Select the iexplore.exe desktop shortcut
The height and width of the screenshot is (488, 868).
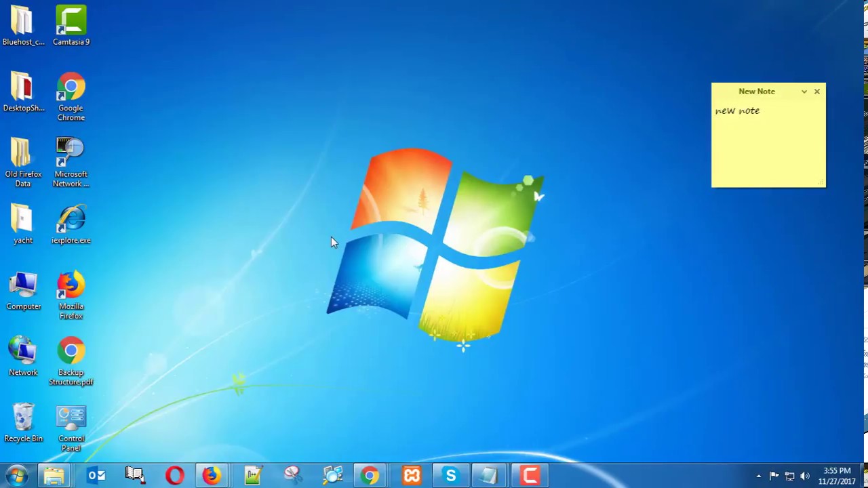tap(71, 221)
